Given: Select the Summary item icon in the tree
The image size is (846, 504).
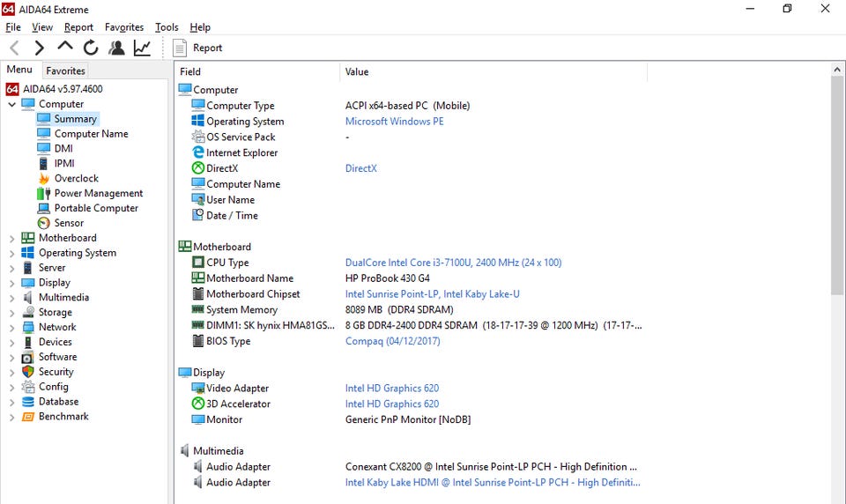Looking at the screenshot, I should 44,118.
